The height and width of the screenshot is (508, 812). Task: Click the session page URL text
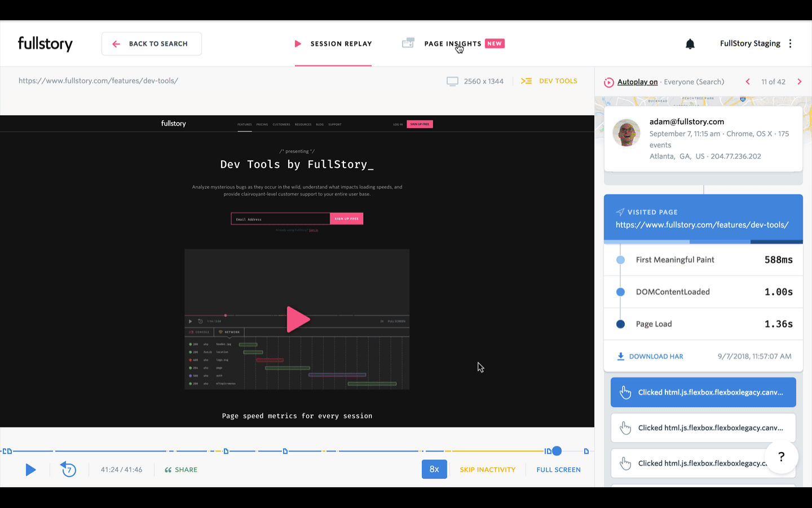click(98, 81)
